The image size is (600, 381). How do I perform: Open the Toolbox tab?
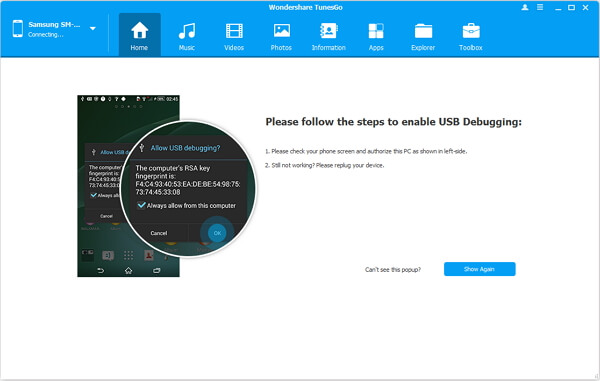coord(471,35)
